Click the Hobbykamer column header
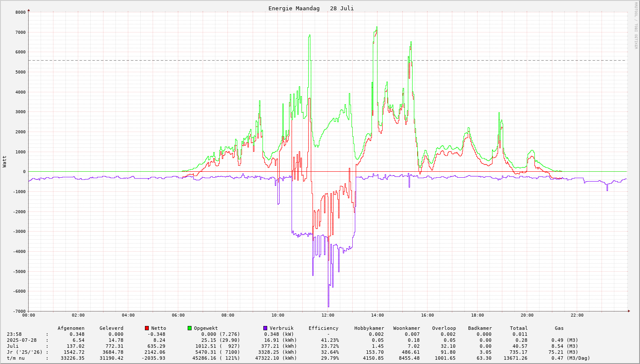 (x=369, y=328)
